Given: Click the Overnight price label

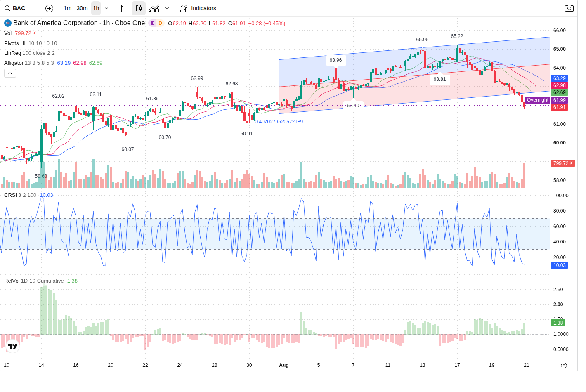Looking at the screenshot, I should pos(538,100).
